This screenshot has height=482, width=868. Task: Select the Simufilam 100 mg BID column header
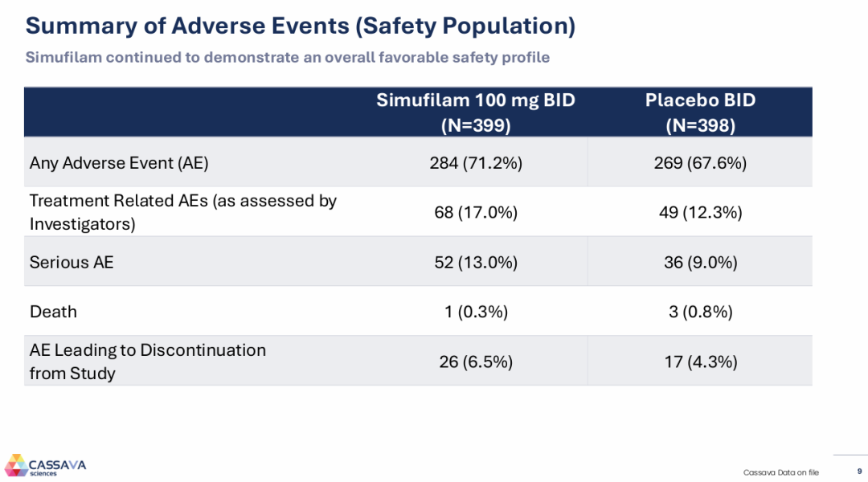coord(476,112)
